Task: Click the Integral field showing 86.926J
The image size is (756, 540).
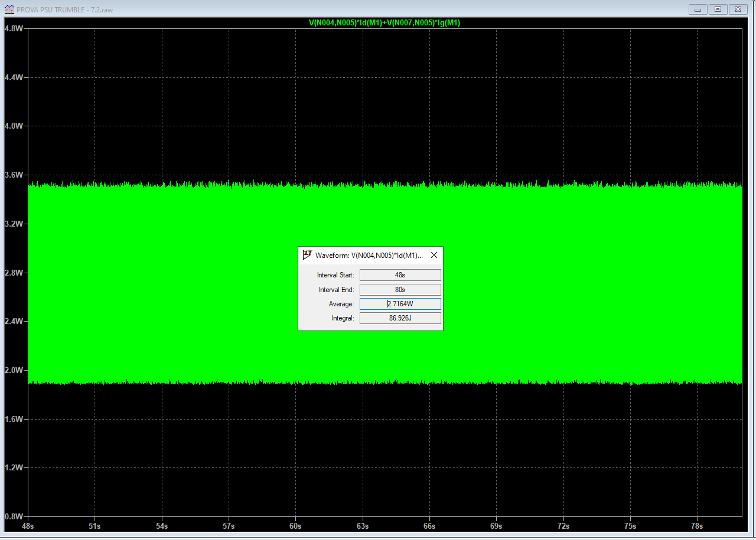Action: click(400, 318)
